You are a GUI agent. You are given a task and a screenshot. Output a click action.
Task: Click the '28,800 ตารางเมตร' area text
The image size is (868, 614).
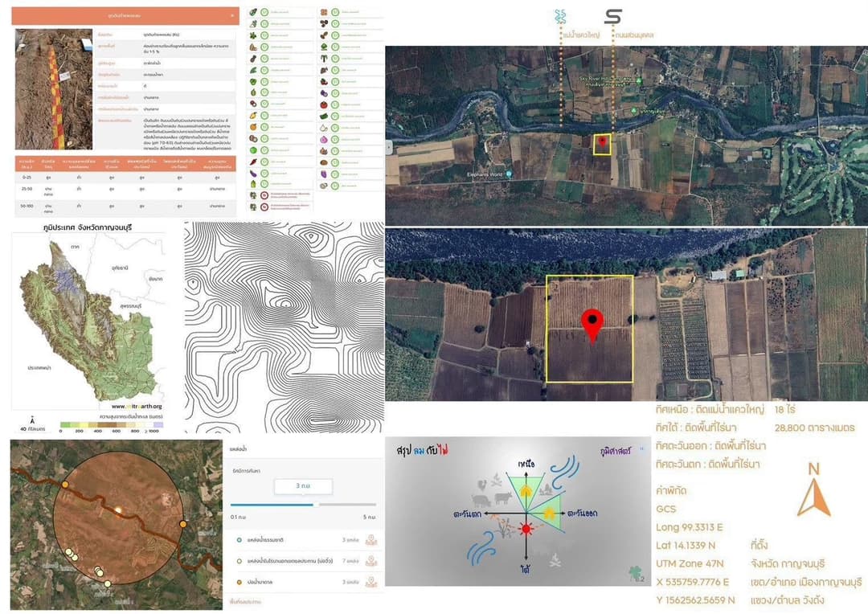tap(814, 428)
